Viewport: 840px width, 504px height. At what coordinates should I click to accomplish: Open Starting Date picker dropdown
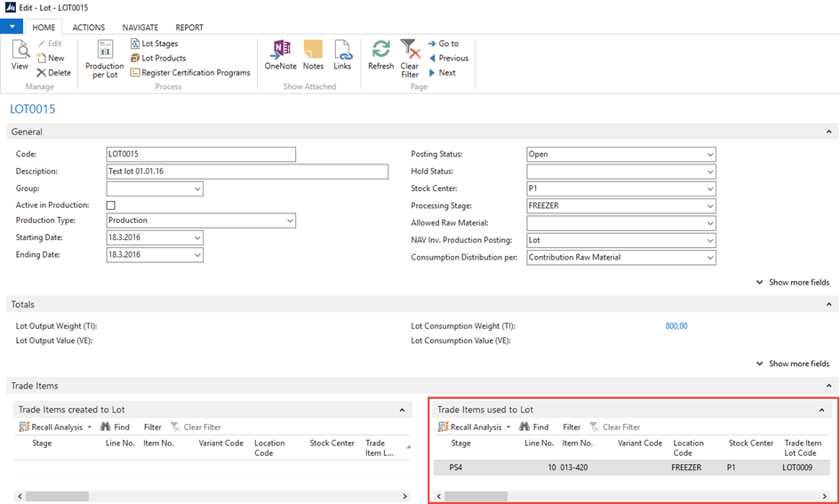197,237
